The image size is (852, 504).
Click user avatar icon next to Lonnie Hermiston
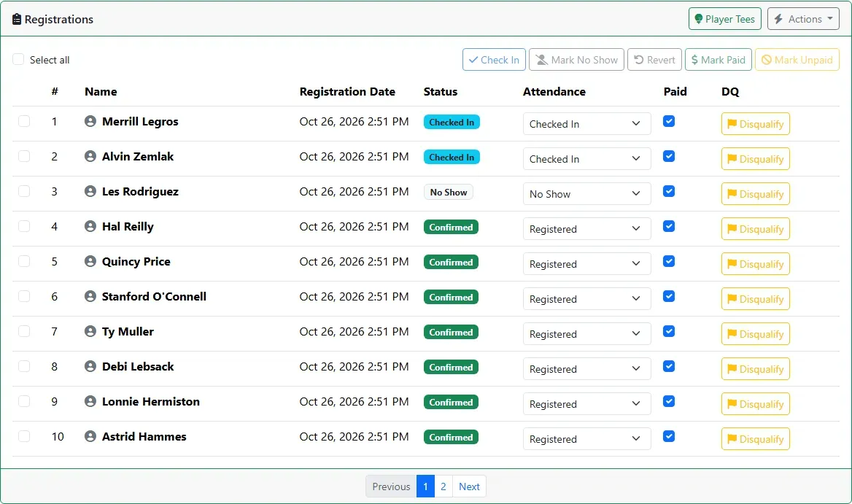click(x=90, y=401)
